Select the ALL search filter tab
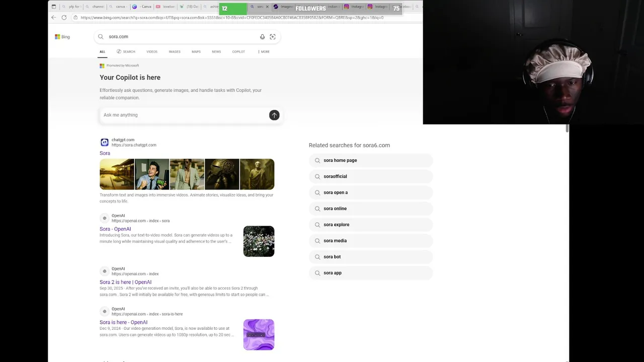Screen dimensions: 644x362 click(102, 52)
